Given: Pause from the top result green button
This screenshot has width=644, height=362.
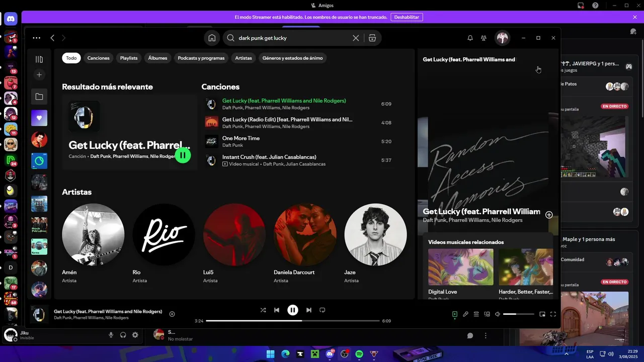Looking at the screenshot, I should click(x=183, y=155).
